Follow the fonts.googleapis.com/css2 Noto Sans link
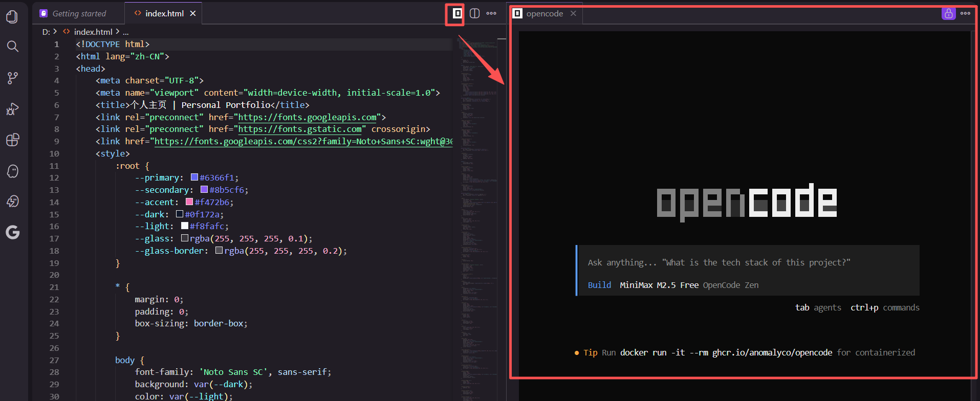 click(303, 142)
